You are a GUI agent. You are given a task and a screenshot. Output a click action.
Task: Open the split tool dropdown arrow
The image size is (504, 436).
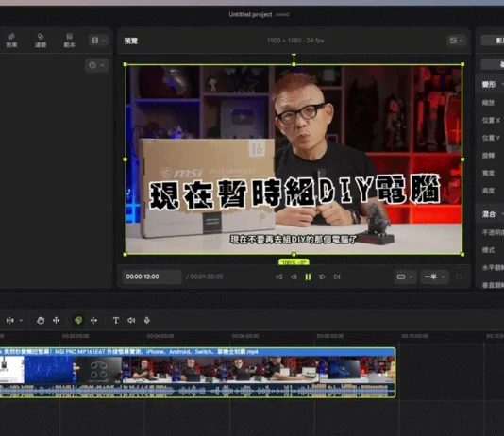pyautogui.click(x=21, y=320)
